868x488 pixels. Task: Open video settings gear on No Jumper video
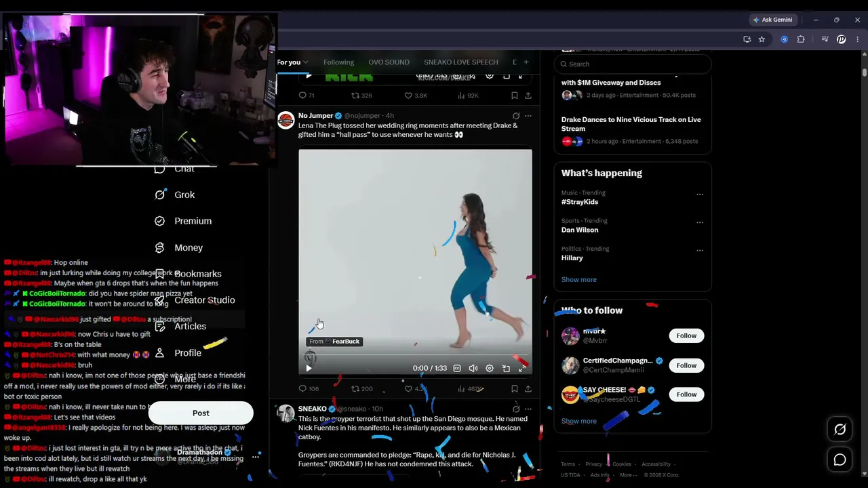[490, 368]
